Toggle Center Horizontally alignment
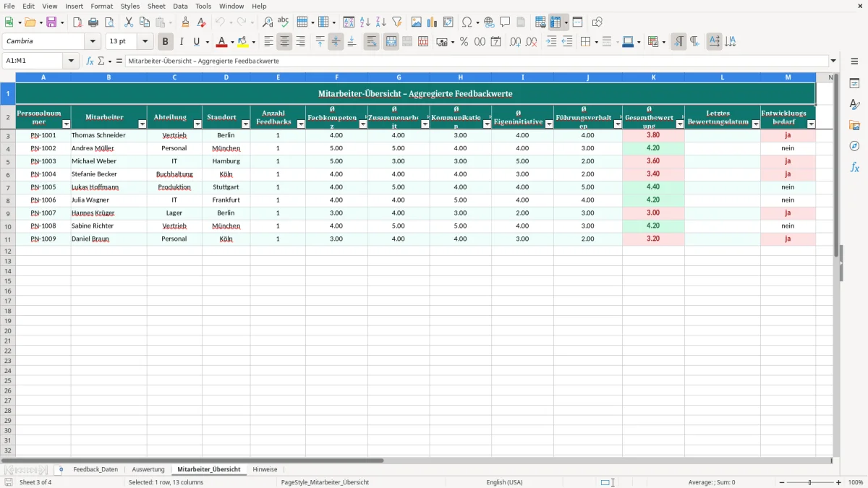Viewport: 868px width, 488px height. point(284,42)
